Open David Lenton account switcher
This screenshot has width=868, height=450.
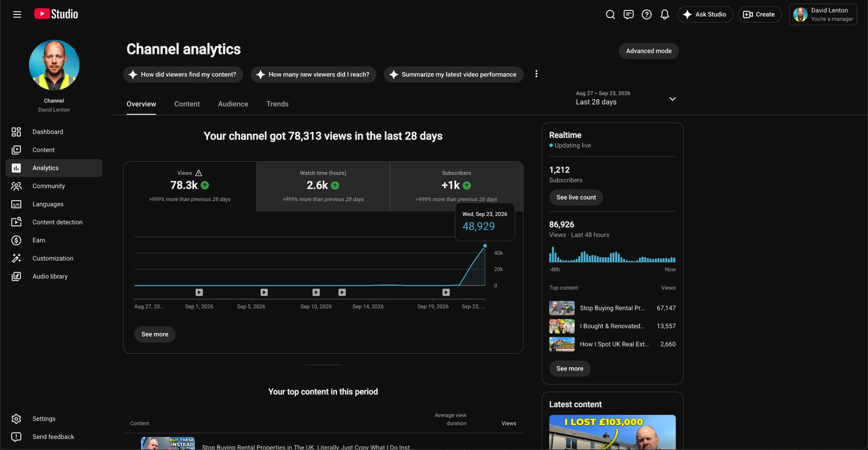tap(823, 14)
